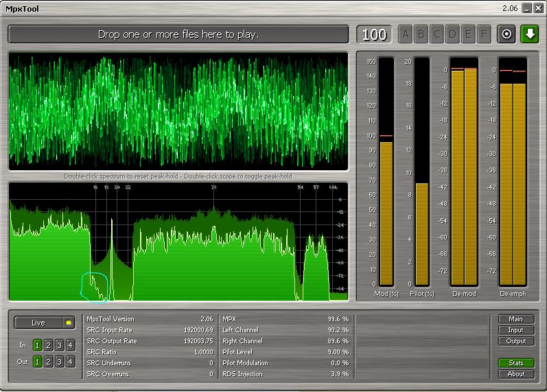Close the MpxTool window
Viewport: 547px width, 392px height.
(x=539, y=8)
